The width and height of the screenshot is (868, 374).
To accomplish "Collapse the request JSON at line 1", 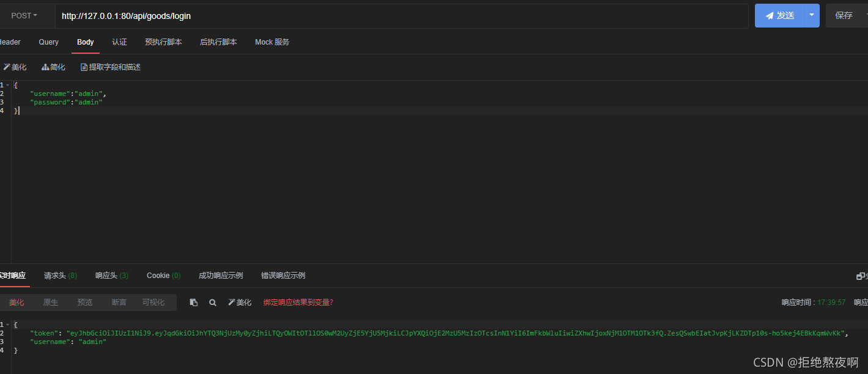I will pos(7,85).
